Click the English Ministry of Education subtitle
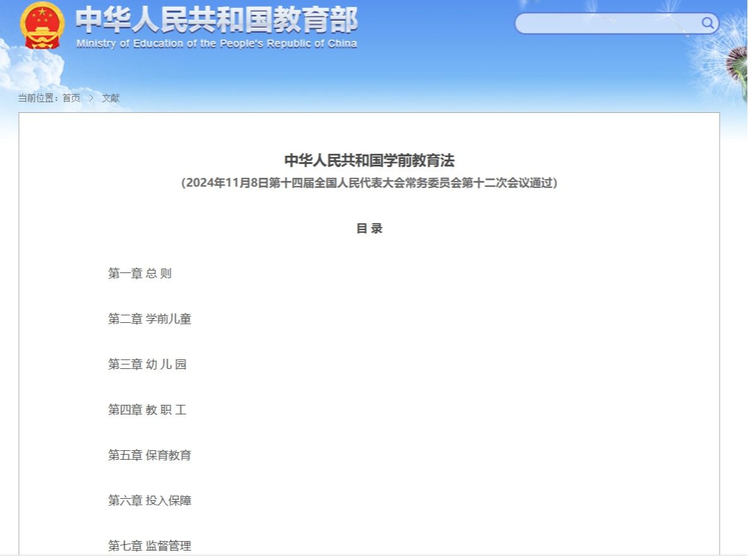The height and width of the screenshot is (560, 748). 216,44
